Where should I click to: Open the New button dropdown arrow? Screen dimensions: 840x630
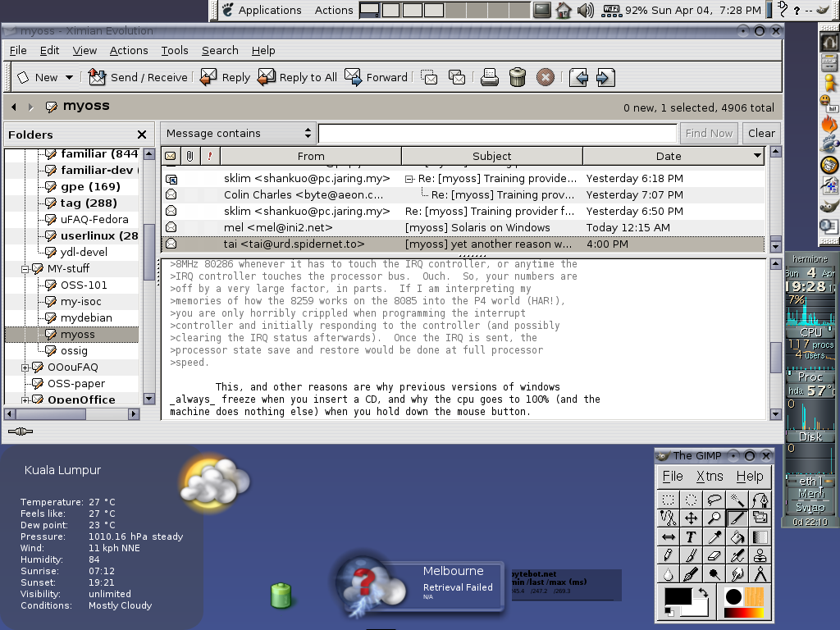tap(69, 77)
